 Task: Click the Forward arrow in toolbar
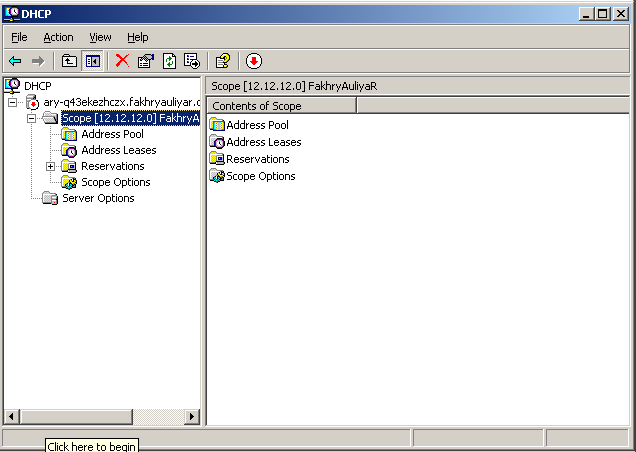pos(38,61)
